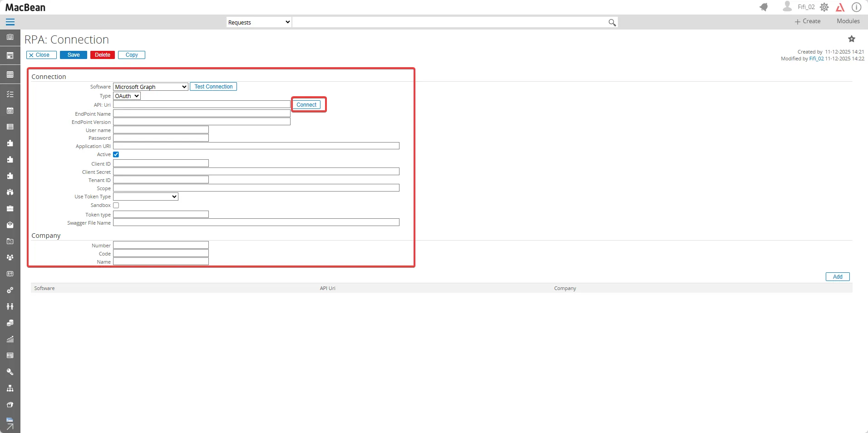Click into the Client Secret field

(x=256, y=172)
